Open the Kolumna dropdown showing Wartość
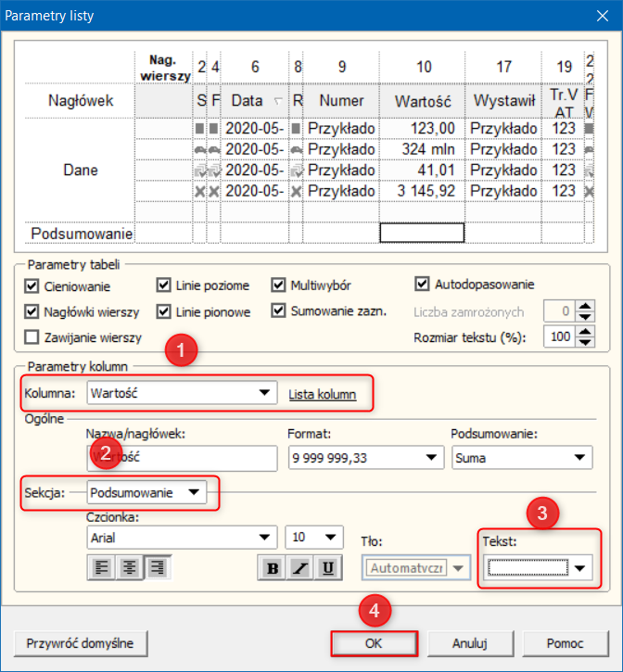623x672 pixels. point(182,393)
